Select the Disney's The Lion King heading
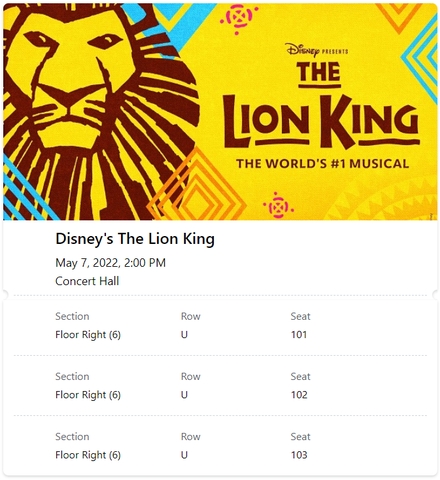The width and height of the screenshot is (440, 480). pos(135,239)
